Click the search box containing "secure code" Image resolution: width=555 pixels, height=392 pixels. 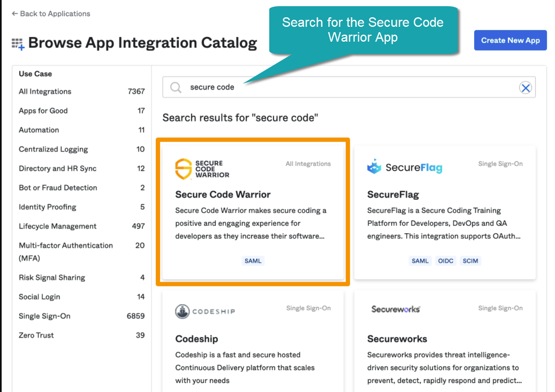[349, 87]
